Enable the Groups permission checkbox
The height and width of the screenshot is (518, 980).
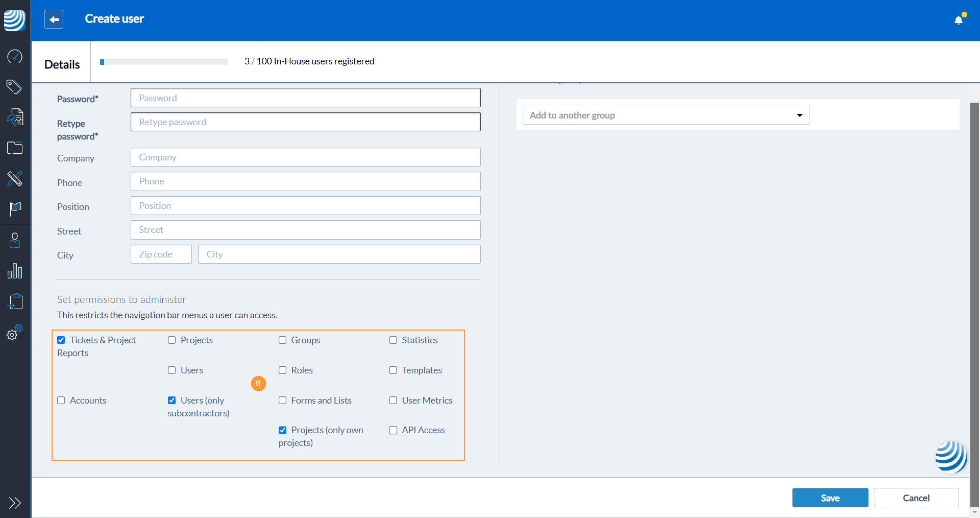pyautogui.click(x=282, y=340)
